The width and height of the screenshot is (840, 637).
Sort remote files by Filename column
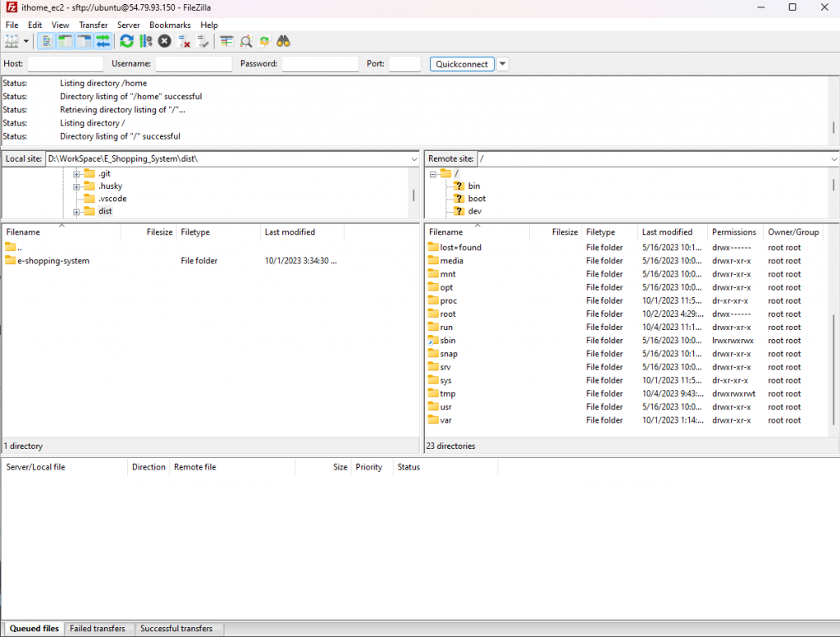[445, 232]
